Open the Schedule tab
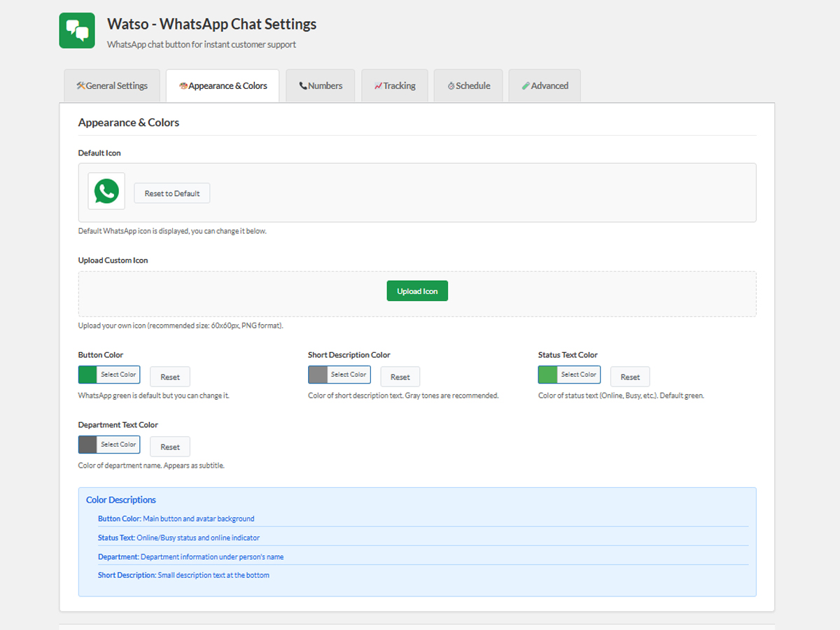This screenshot has height=630, width=840. (x=468, y=86)
